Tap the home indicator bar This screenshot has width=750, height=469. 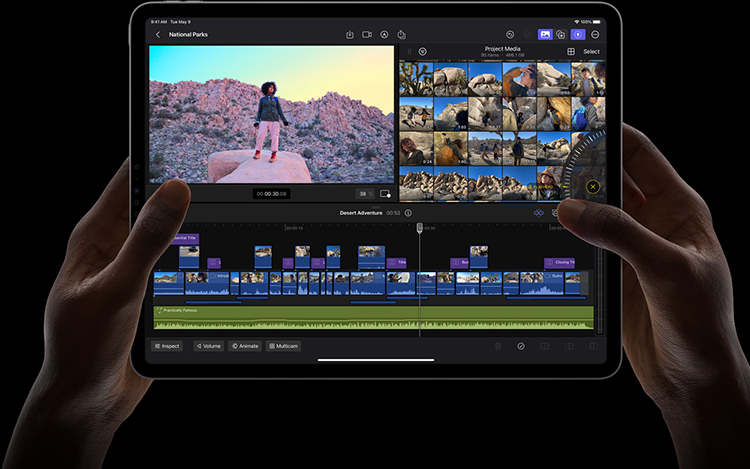376,360
